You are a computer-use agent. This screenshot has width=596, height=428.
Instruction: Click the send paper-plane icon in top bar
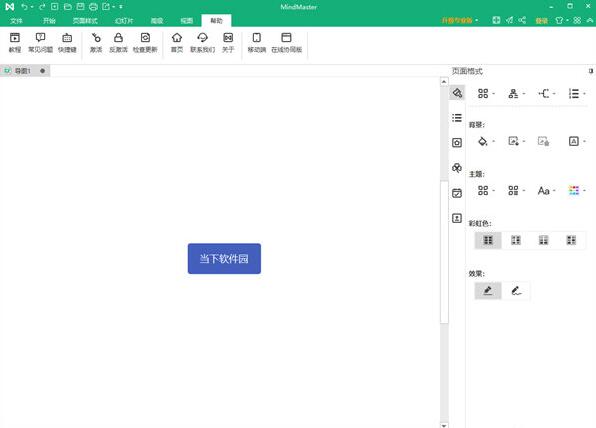tap(509, 20)
